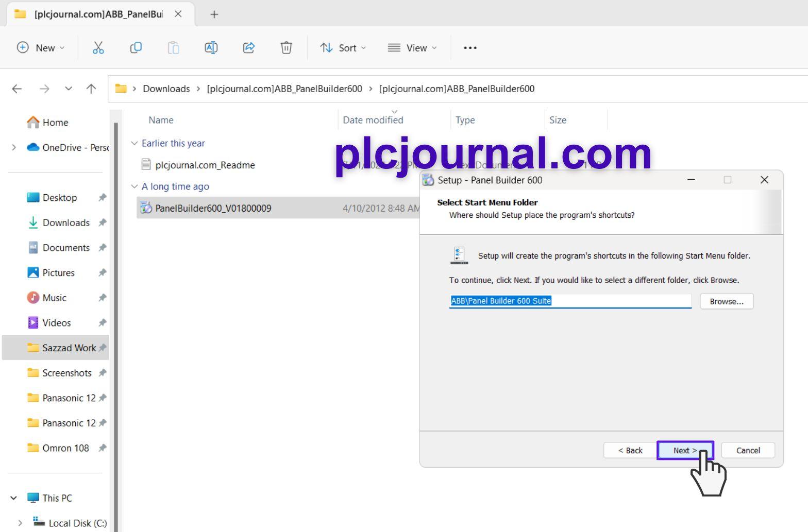808x532 pixels.
Task: Open the View dropdown
Action: 412,48
